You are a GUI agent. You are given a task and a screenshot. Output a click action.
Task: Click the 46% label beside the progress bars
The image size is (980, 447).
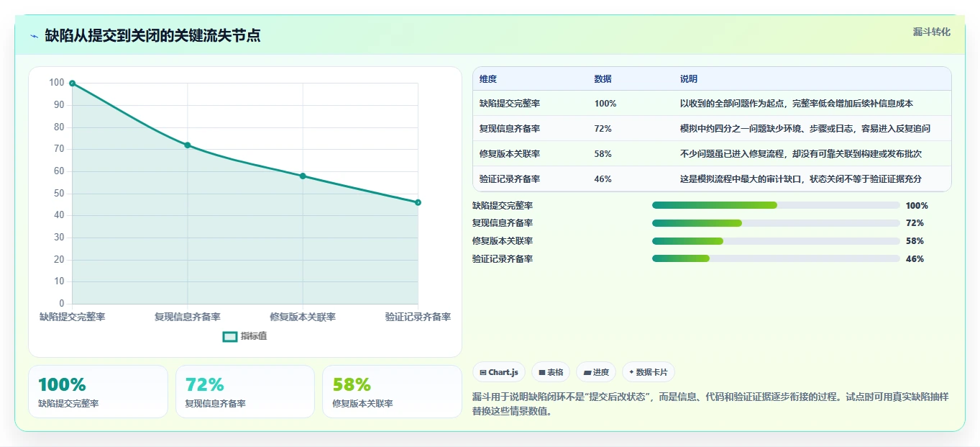pyautogui.click(x=915, y=259)
